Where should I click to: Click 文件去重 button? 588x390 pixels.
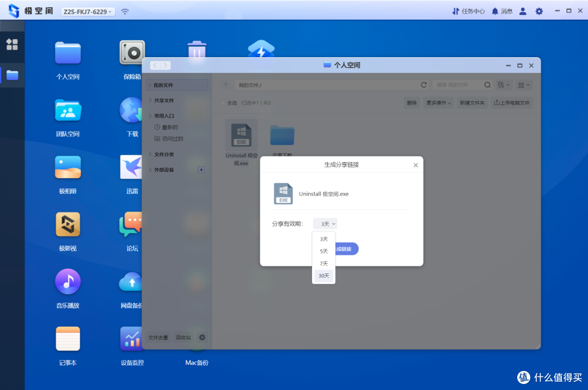(158, 338)
